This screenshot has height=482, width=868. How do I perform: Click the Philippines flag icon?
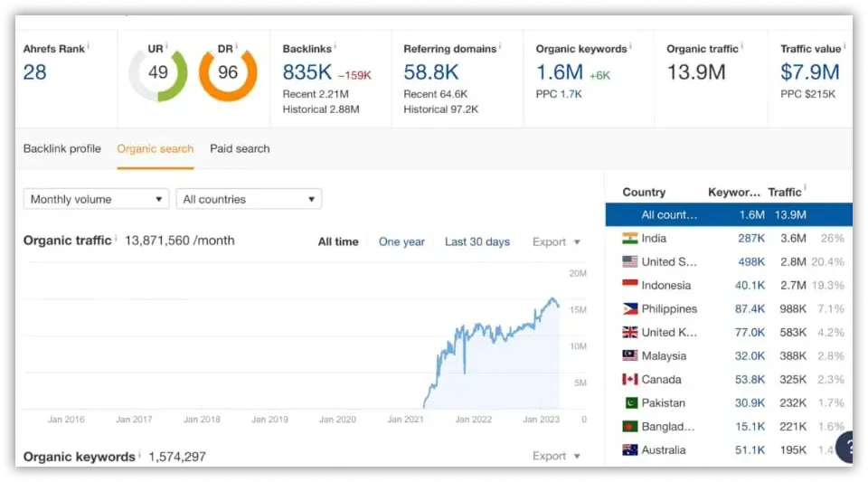629,308
